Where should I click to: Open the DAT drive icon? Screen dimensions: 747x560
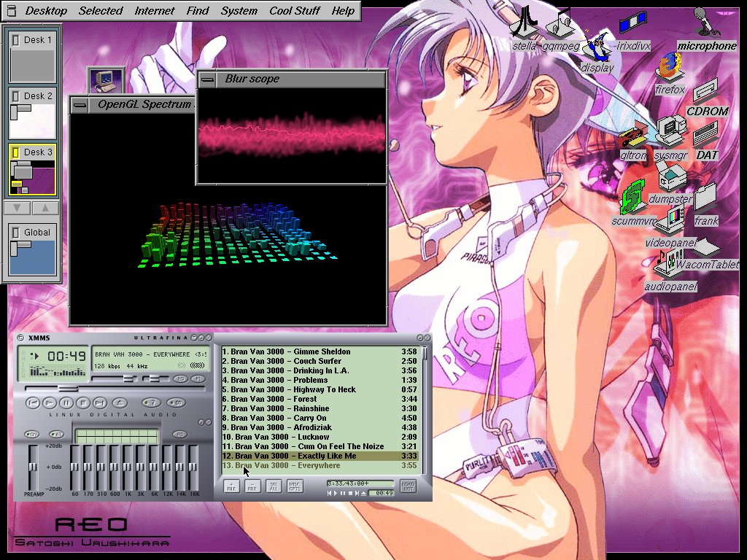pyautogui.click(x=706, y=141)
